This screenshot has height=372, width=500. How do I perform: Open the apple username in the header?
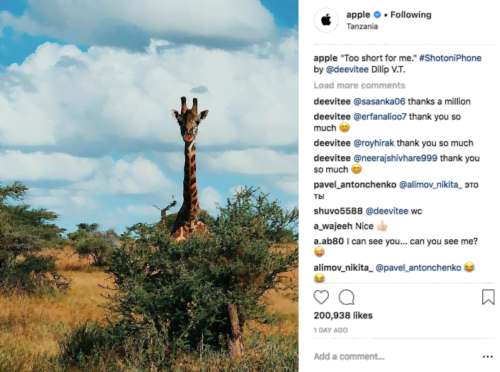coord(358,15)
